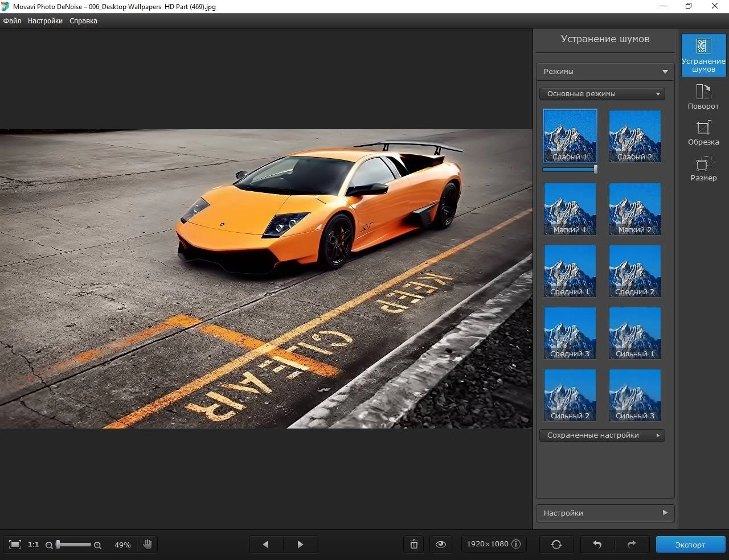Undo the last action
Viewport: 729px width, 560px height.
tap(597, 545)
